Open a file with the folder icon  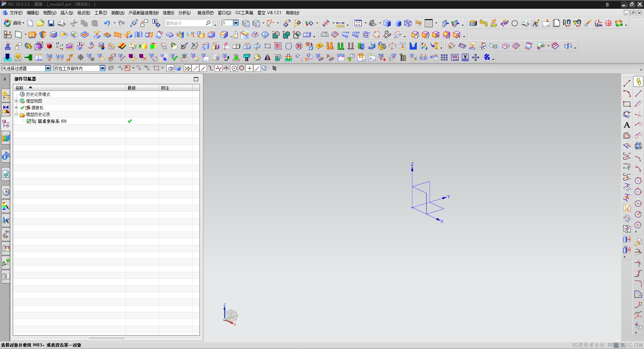40,23
